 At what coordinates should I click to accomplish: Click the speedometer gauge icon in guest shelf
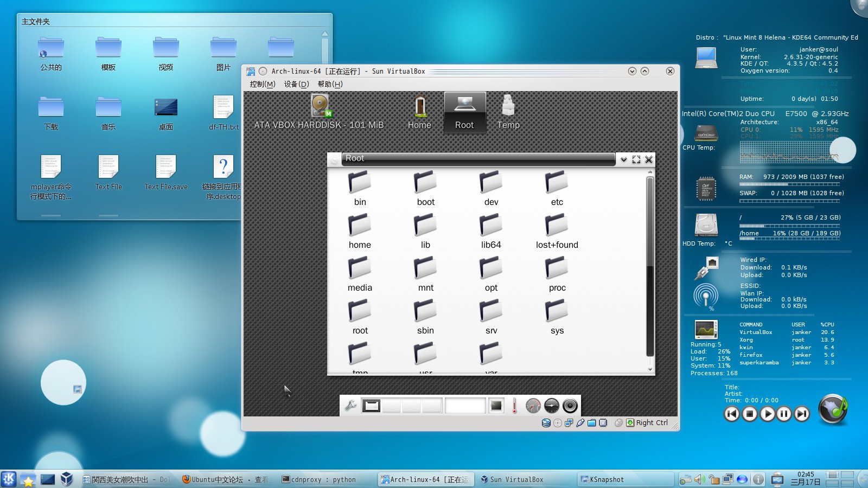(533, 406)
